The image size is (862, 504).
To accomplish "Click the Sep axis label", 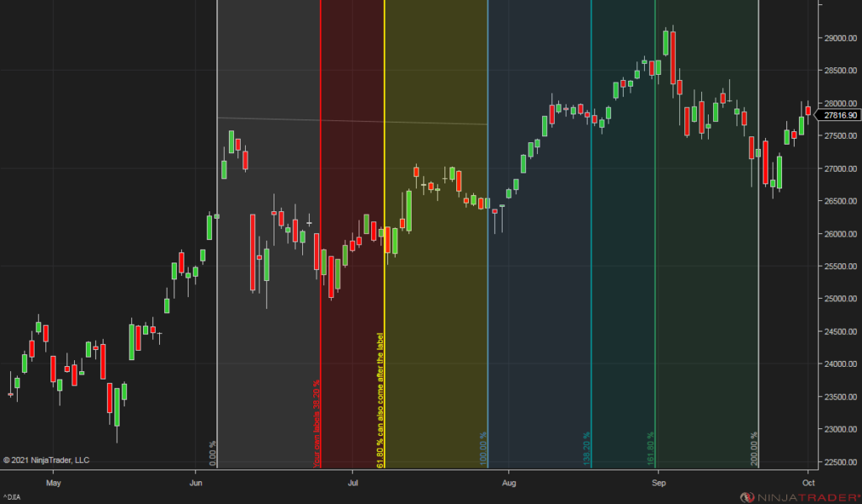I will (x=658, y=484).
